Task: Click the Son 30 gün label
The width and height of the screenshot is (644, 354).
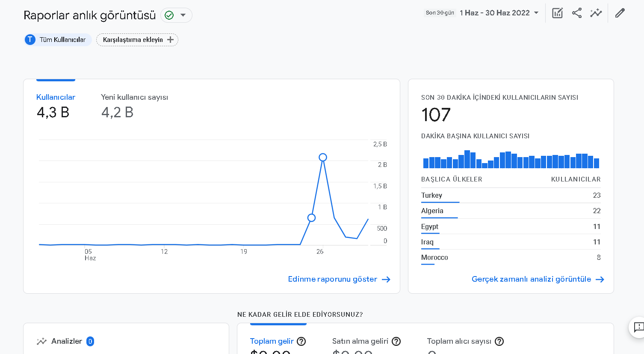Action: click(440, 13)
